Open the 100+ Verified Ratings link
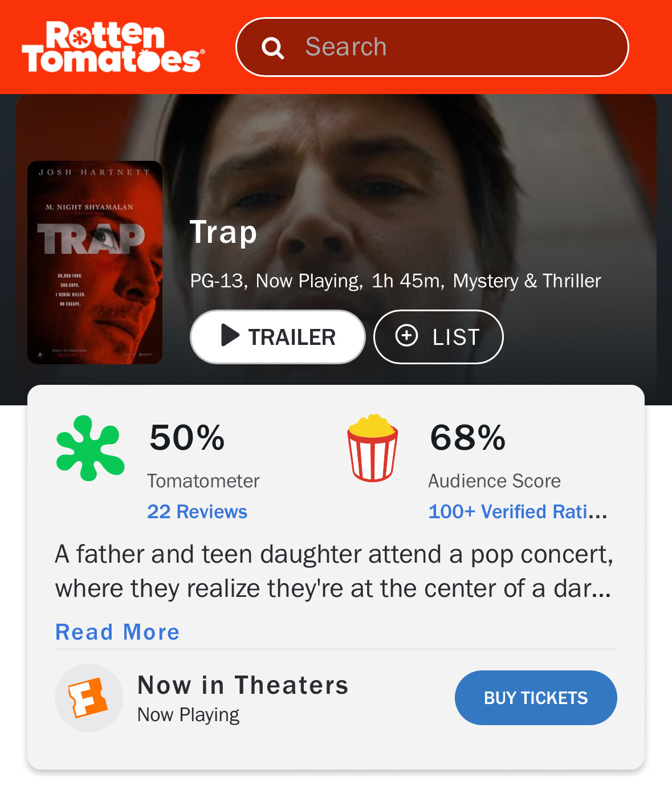672x789 pixels. (x=517, y=511)
